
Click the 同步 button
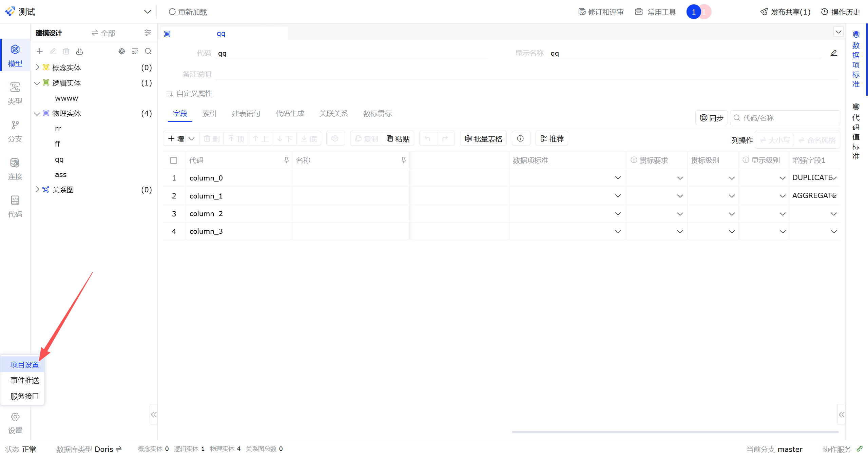[712, 118]
